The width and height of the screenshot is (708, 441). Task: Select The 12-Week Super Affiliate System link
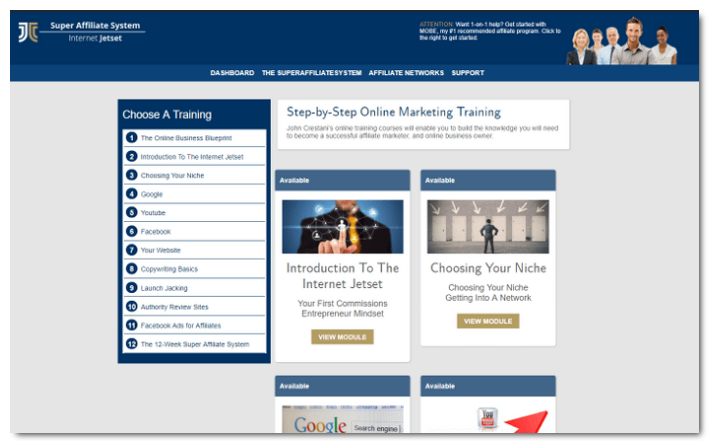(x=195, y=344)
